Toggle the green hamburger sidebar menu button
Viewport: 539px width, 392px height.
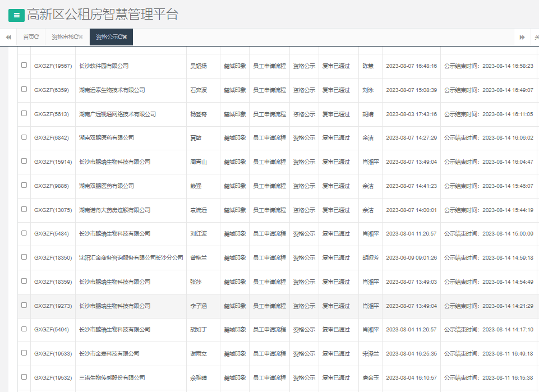coord(16,15)
